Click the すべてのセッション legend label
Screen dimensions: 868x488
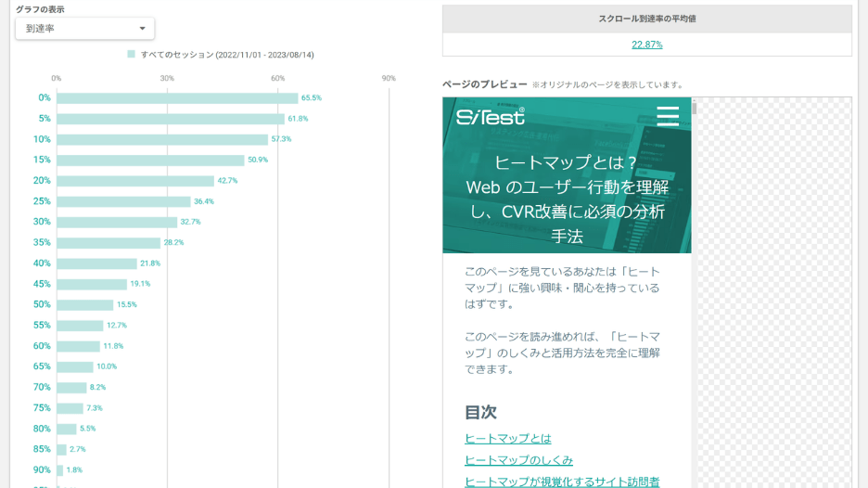click(x=227, y=55)
